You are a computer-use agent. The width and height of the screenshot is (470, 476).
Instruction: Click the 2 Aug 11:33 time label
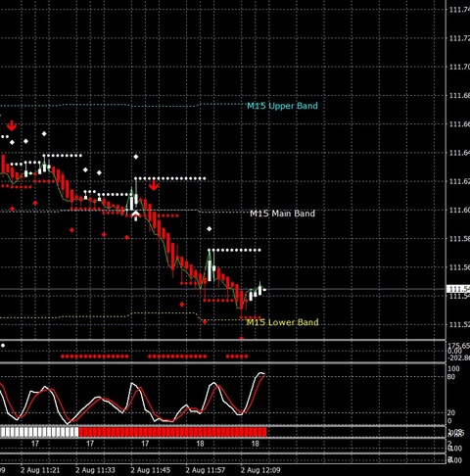coord(95,470)
